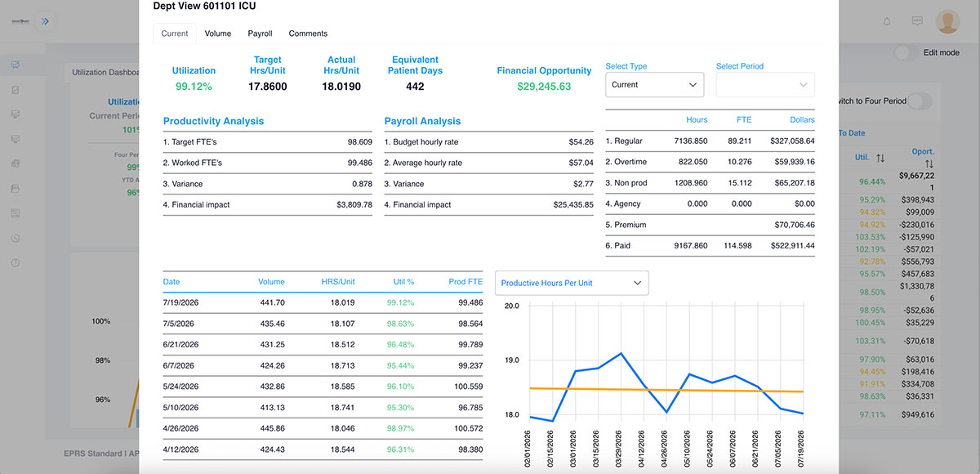Click Actual Hrs/Unit value 18.0190

tap(342, 87)
